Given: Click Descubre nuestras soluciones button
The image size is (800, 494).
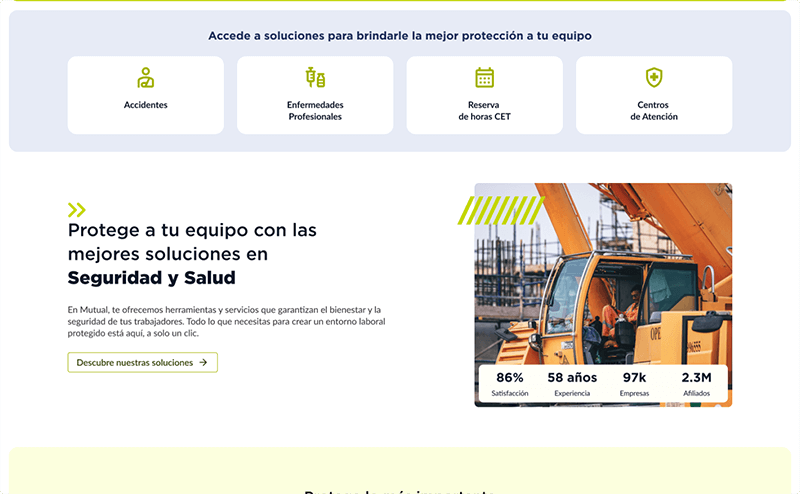Looking at the screenshot, I should 142,362.
